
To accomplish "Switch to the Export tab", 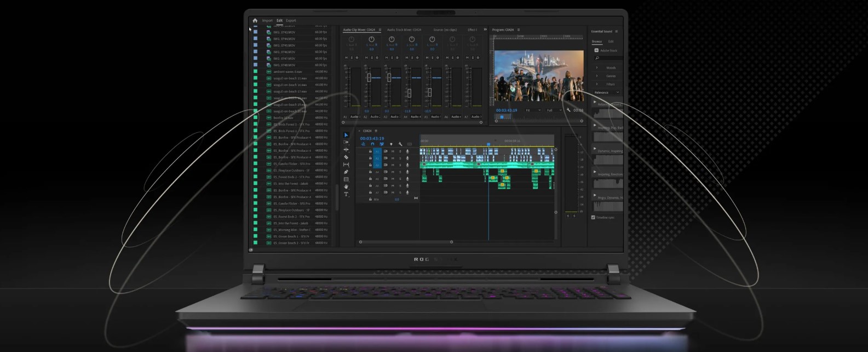I will [291, 20].
